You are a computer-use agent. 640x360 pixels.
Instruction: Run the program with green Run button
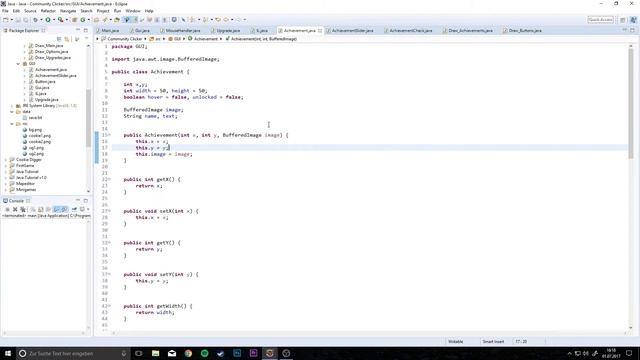[48, 20]
